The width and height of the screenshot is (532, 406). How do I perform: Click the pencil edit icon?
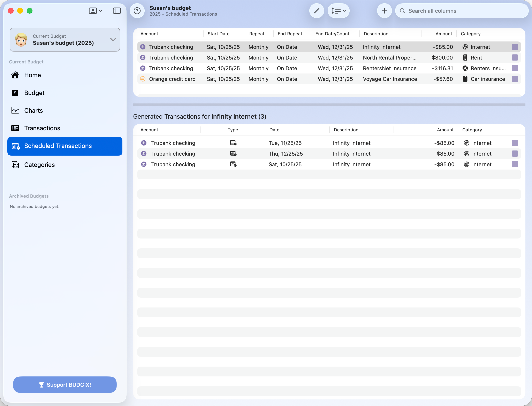317,11
